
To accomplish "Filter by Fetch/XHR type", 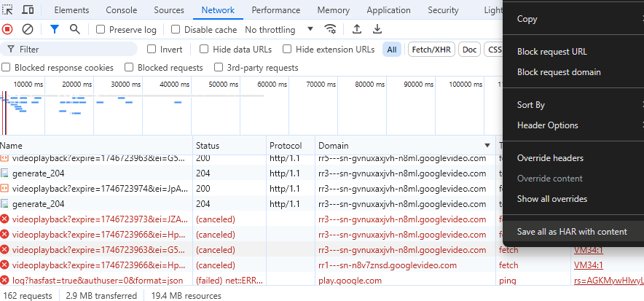I will click(x=431, y=50).
